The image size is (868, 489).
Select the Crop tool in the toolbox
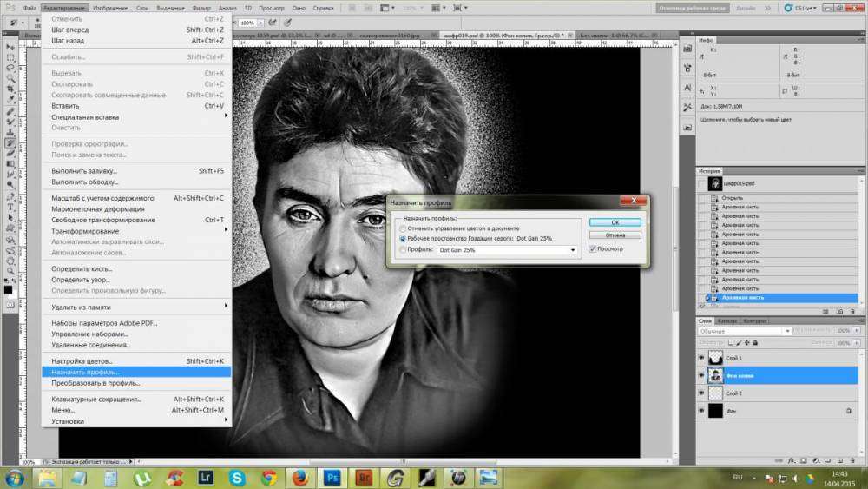[10, 89]
